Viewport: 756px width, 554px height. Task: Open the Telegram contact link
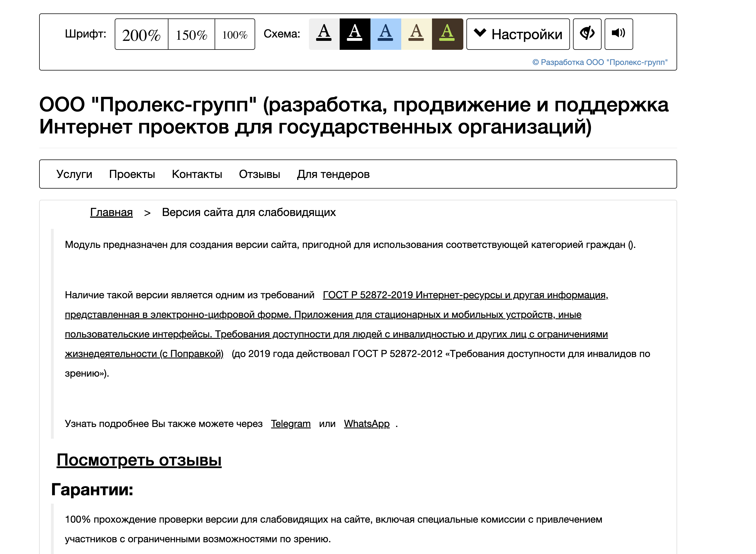290,424
